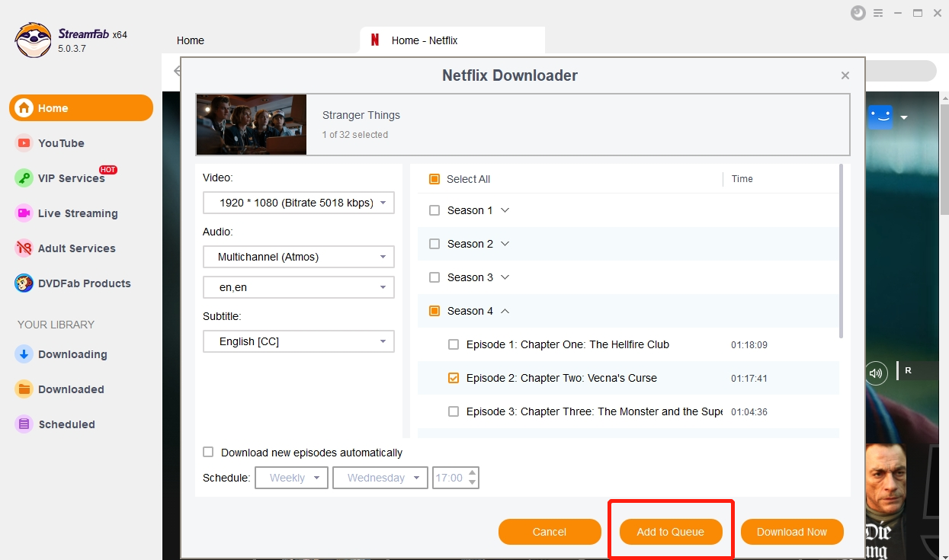949x560 pixels.
Task: Open the Scheduled library icon
Action: click(24, 424)
